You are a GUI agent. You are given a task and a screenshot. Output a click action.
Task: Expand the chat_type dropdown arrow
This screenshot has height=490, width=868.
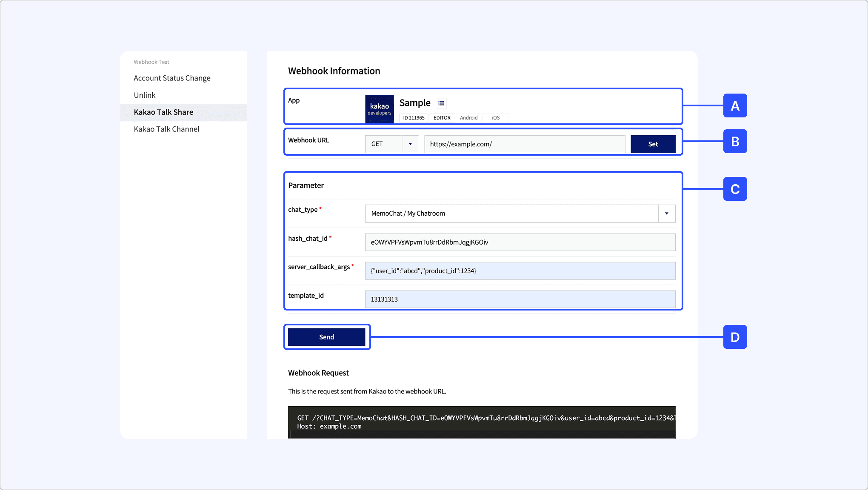[666, 214]
